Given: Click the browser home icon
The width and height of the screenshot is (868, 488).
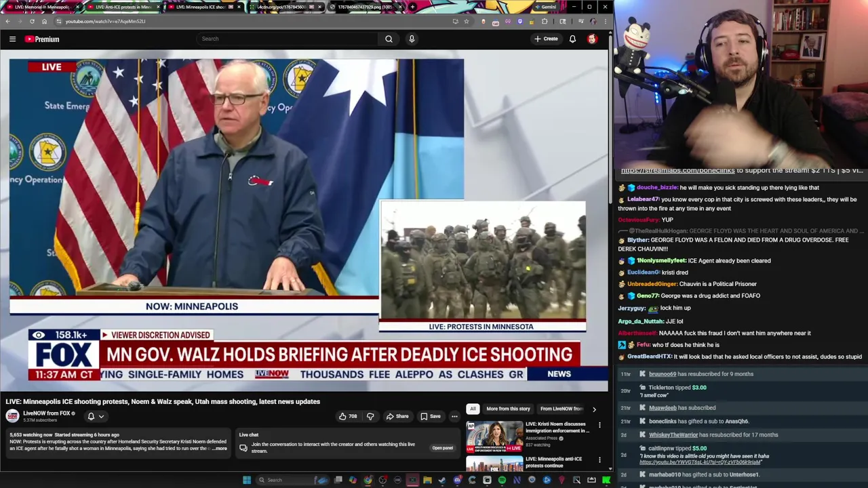Looking at the screenshot, I should (44, 21).
